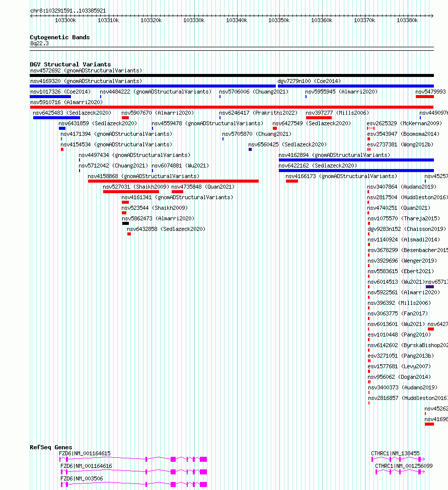Select nsv5705870 (Chuang2021) label
This screenshot has height=490, width=448.
click(257, 134)
